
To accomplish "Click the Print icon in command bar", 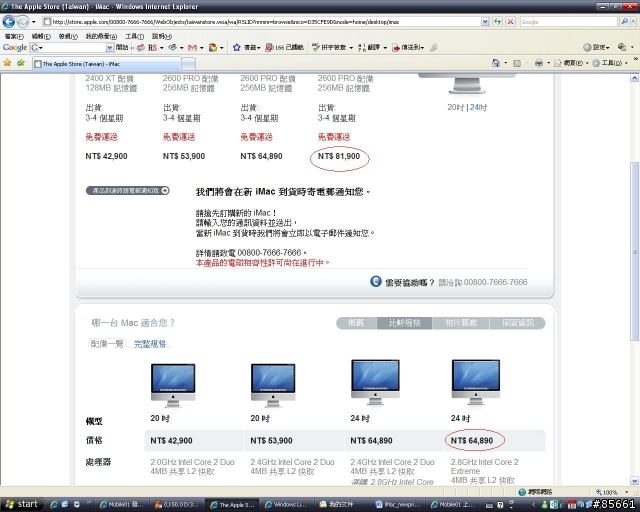I will point(539,63).
